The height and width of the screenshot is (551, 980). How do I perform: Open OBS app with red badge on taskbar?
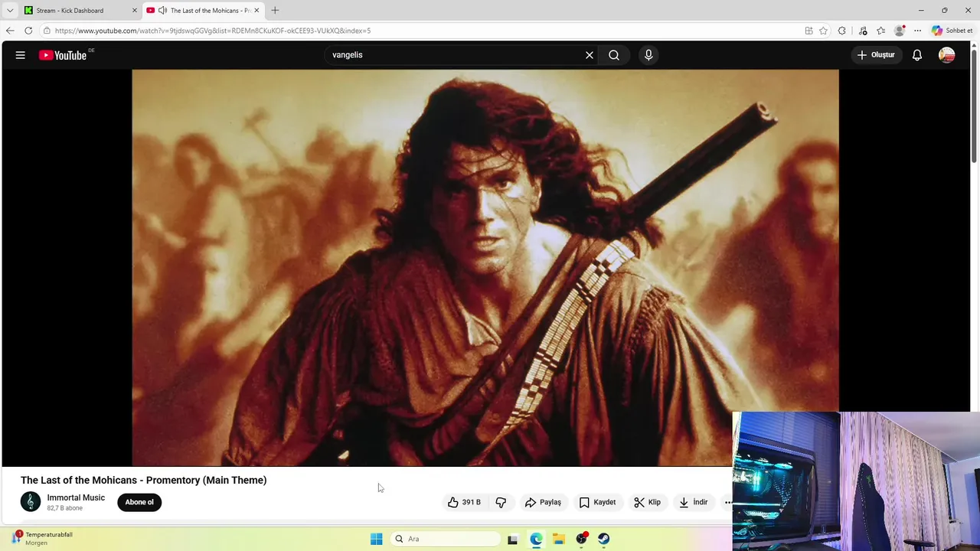click(x=581, y=539)
